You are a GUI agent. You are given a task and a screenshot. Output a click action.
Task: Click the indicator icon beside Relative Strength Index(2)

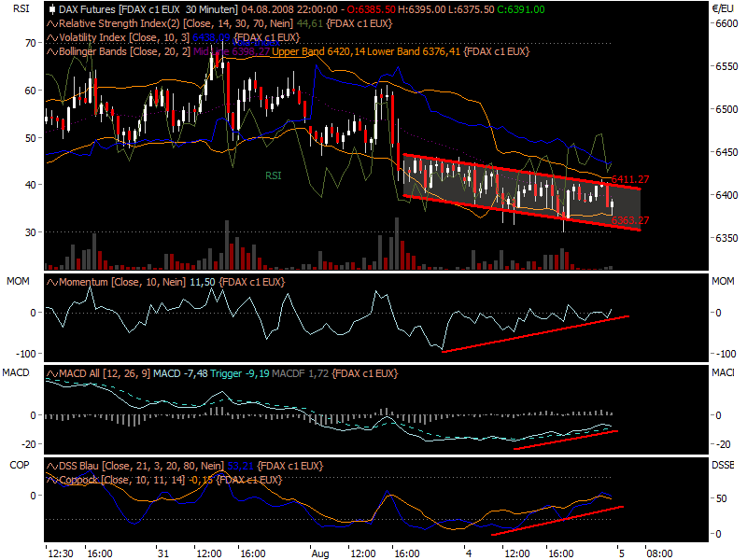point(52,24)
